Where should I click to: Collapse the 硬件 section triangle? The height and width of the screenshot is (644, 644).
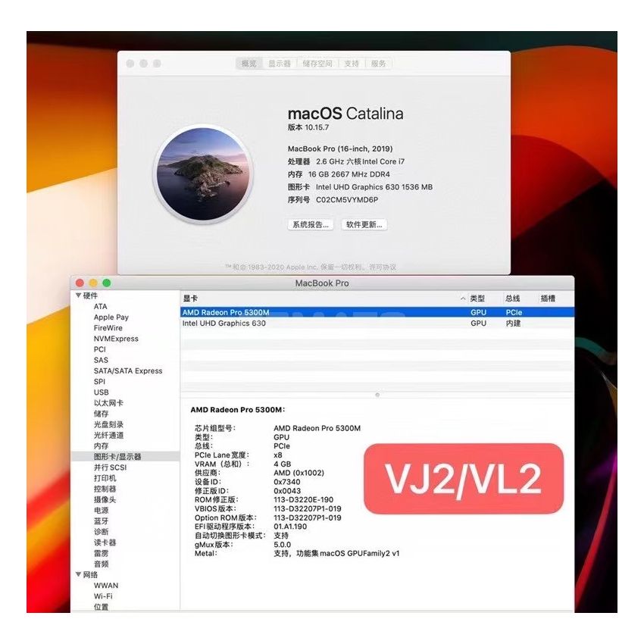pos(79,295)
